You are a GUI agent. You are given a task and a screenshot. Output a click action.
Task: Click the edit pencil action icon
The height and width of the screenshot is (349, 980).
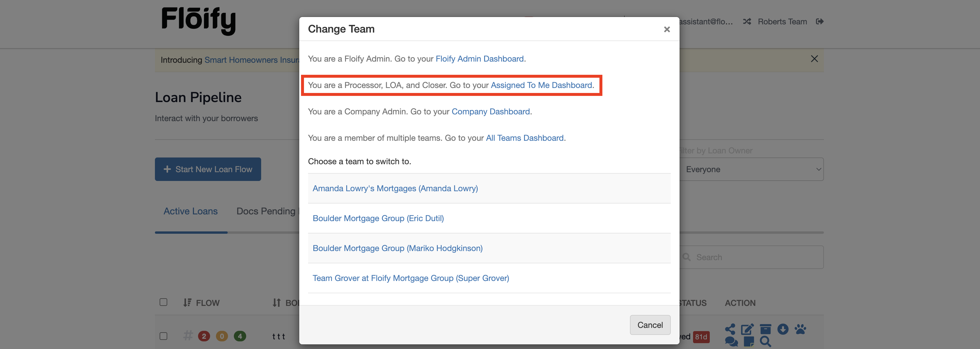747,329
